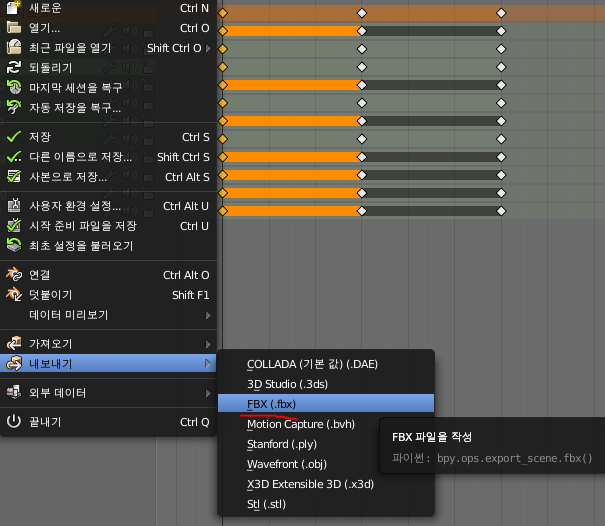Image resolution: width=605 pixels, height=526 pixels.
Task: Expand 내보내기 submenu arrow
Action: (208, 363)
